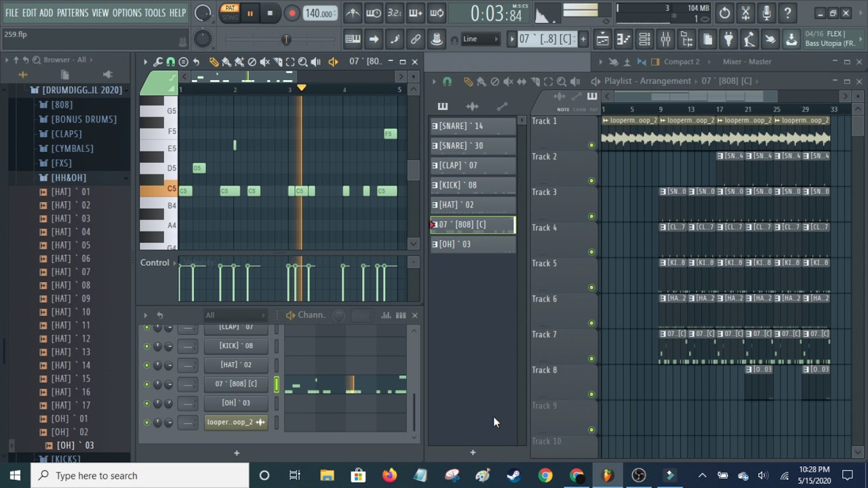Pause playback with the pause button
This screenshot has width=868, height=488.
tap(250, 13)
